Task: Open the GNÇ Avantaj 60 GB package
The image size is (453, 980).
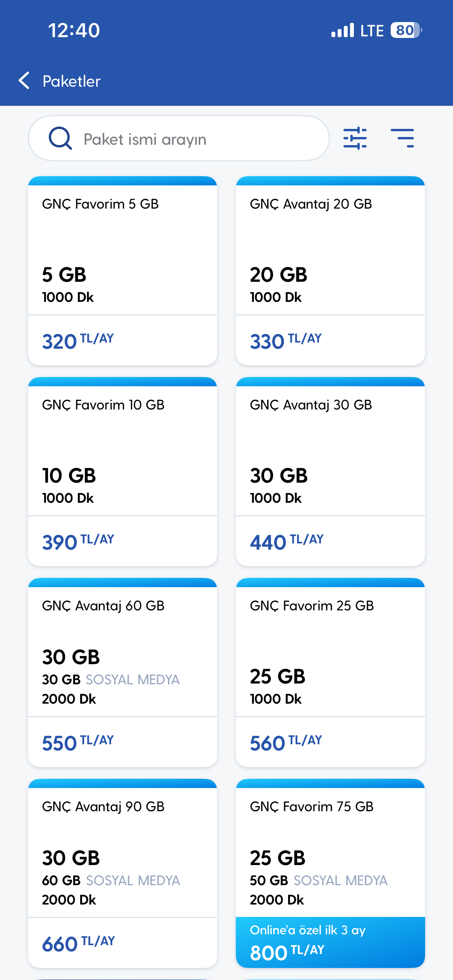Action: pos(122,672)
